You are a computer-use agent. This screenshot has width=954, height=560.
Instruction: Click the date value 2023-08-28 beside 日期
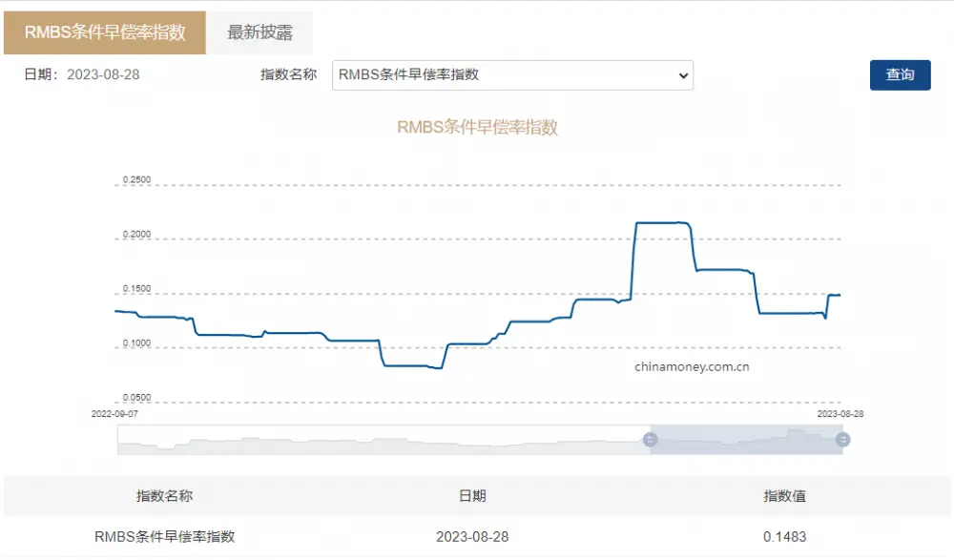point(103,74)
